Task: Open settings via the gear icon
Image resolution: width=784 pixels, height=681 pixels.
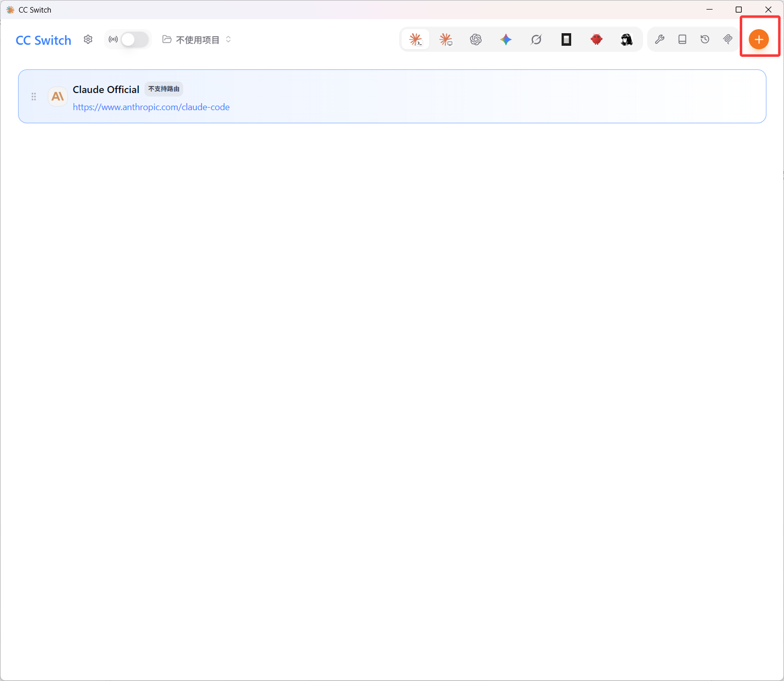Action: (x=88, y=39)
